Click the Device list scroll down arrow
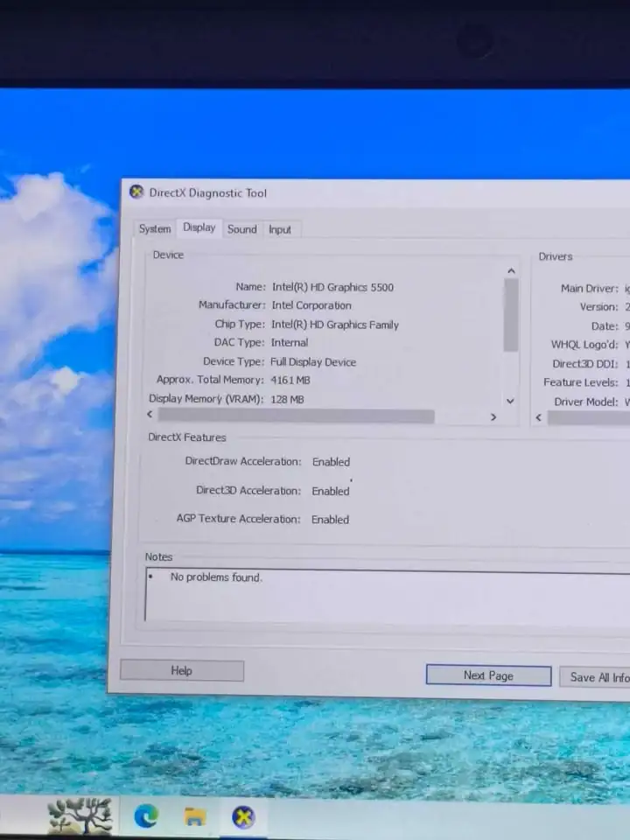630x840 pixels. point(510,401)
